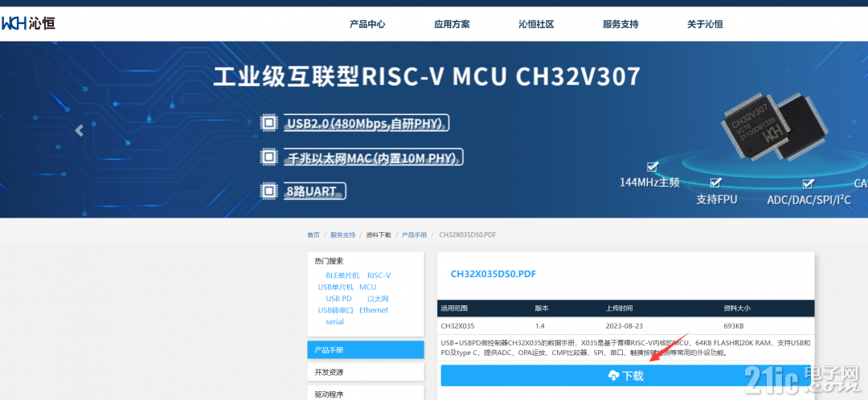Go to previous banner slide arrow
Viewport: 868px width, 400px height.
pyautogui.click(x=79, y=131)
